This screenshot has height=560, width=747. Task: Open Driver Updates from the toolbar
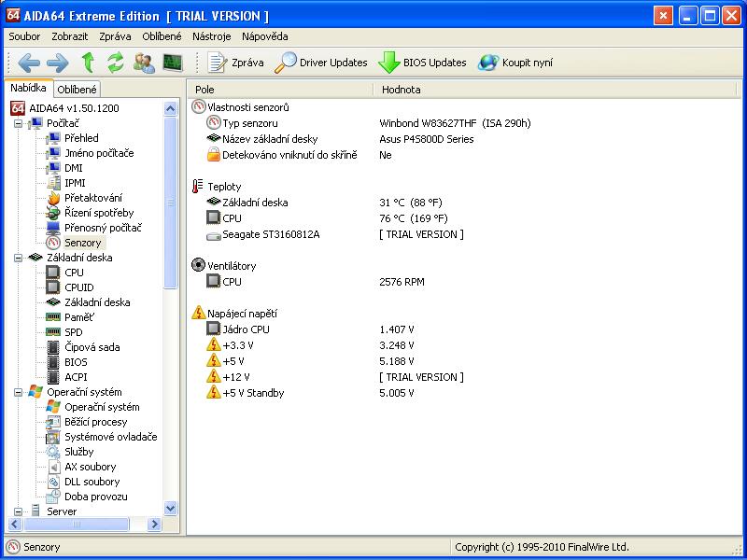(x=320, y=63)
